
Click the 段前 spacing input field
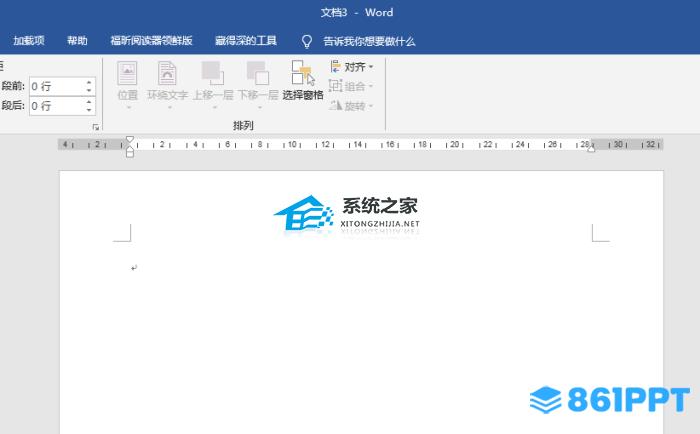(x=57, y=86)
